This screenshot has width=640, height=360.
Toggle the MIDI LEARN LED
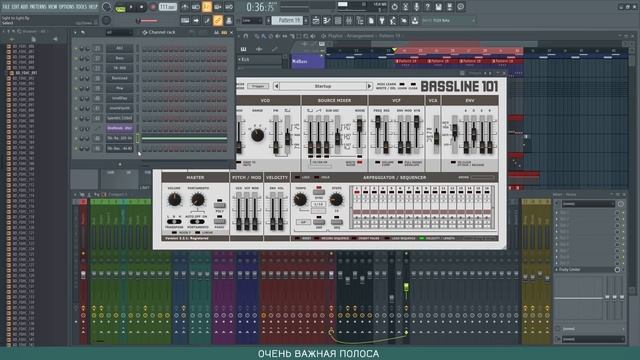402,84
